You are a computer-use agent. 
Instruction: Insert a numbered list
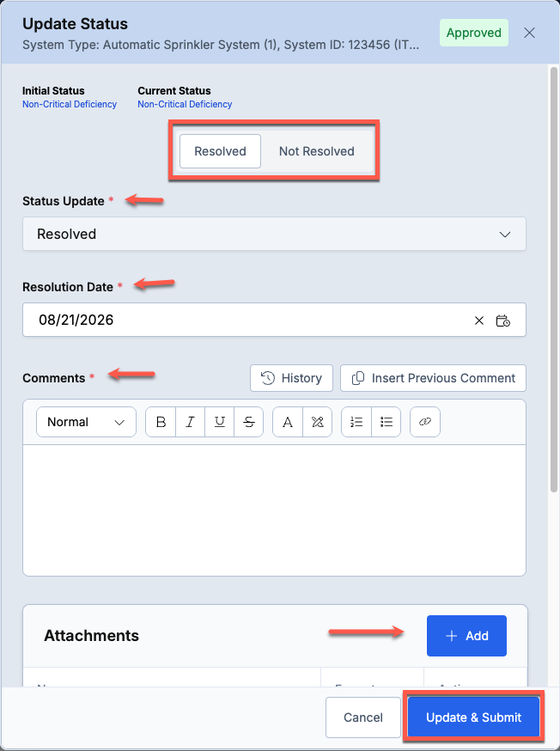pos(356,422)
